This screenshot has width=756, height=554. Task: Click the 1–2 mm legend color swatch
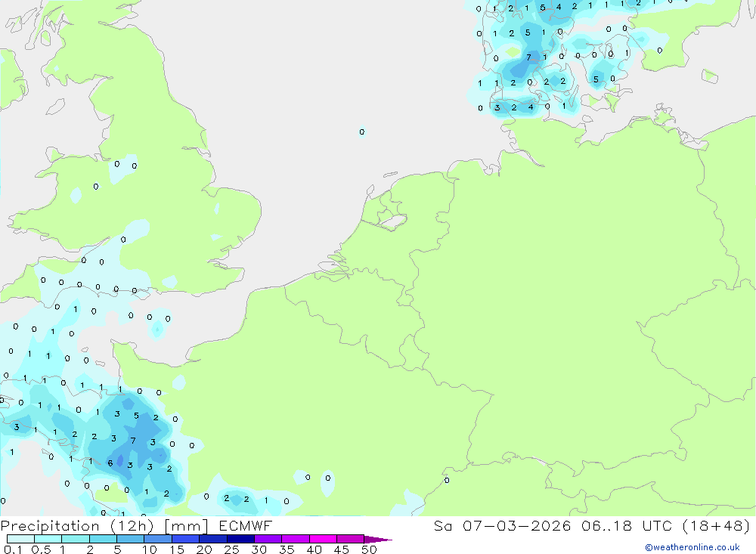(x=75, y=539)
